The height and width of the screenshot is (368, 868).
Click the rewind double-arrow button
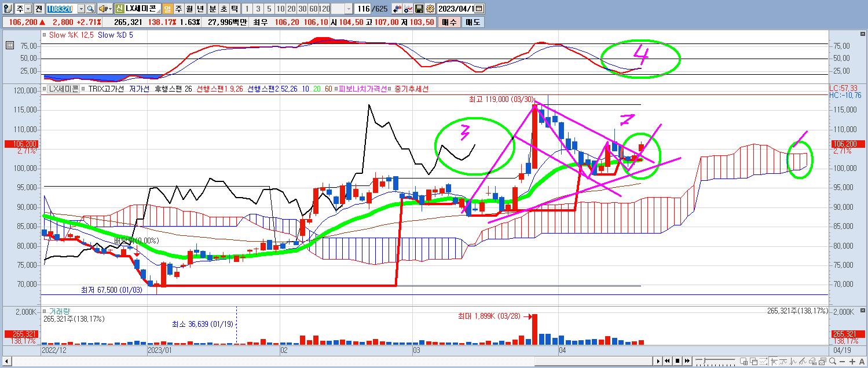click(667, 361)
